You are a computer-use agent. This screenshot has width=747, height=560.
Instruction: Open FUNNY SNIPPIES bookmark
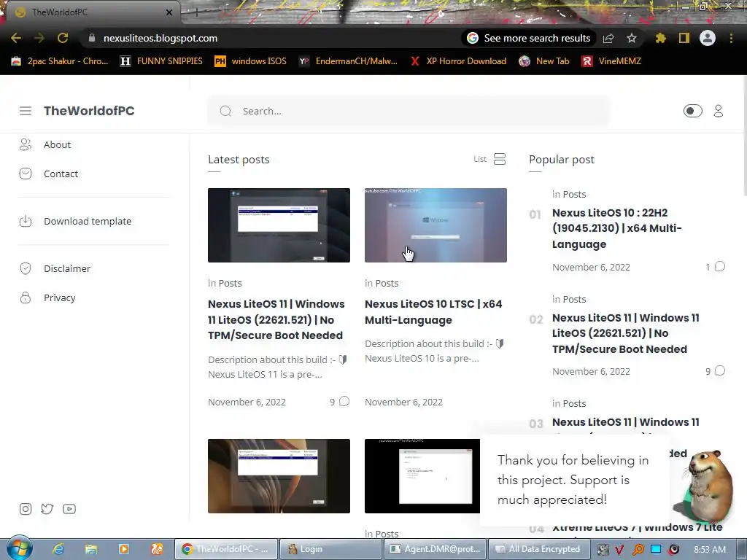[x=161, y=61]
